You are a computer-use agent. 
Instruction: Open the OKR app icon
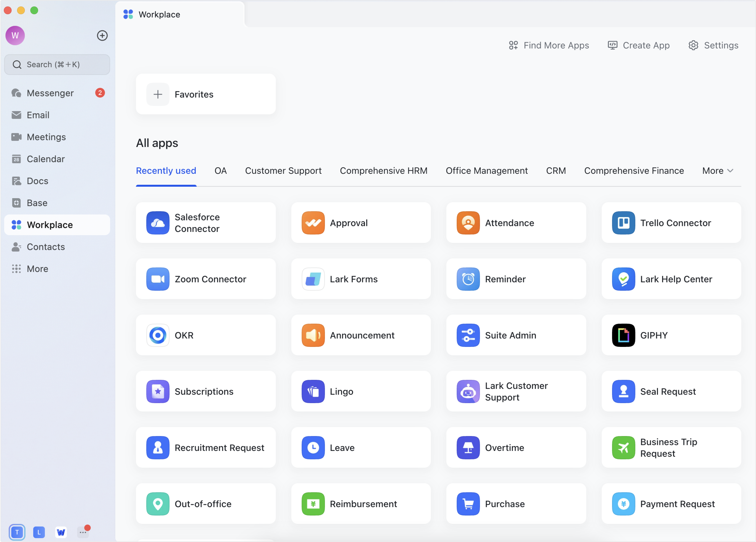158,335
